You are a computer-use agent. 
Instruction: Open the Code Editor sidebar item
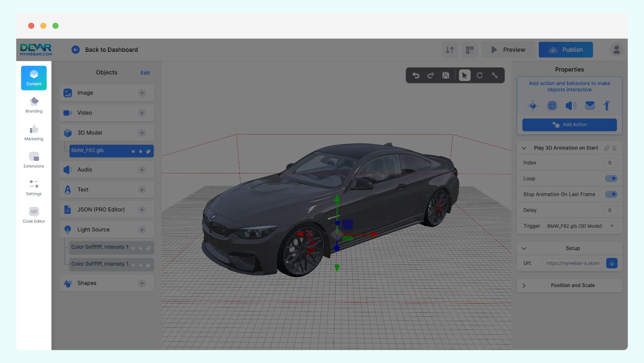click(34, 215)
